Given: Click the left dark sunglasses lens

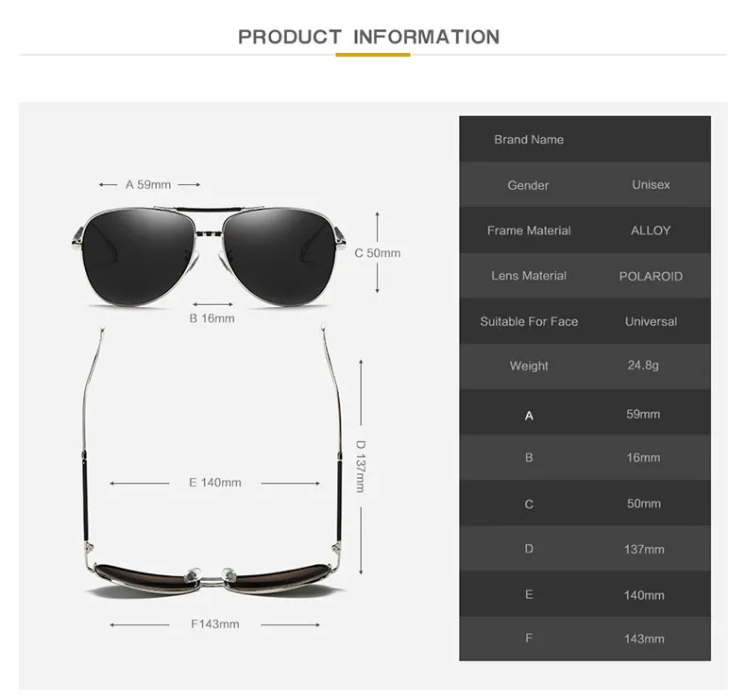Looking at the screenshot, I should click(138, 256).
